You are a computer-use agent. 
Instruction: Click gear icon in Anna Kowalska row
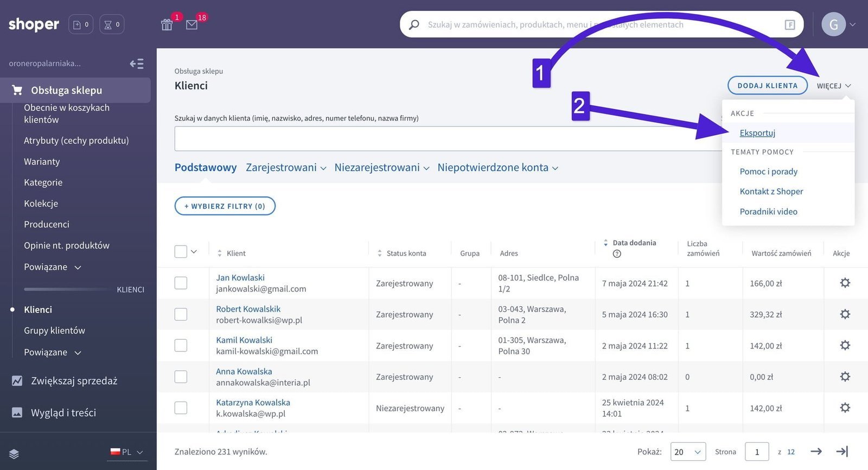[x=845, y=377]
